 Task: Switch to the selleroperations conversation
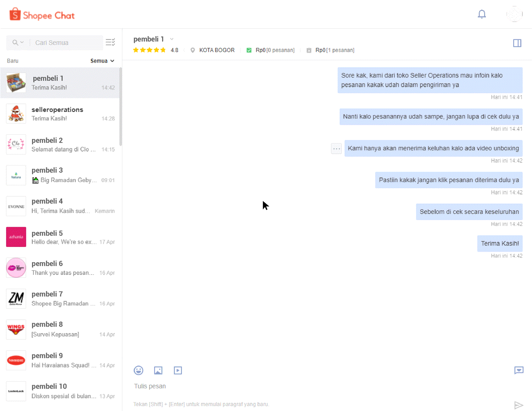(x=60, y=113)
